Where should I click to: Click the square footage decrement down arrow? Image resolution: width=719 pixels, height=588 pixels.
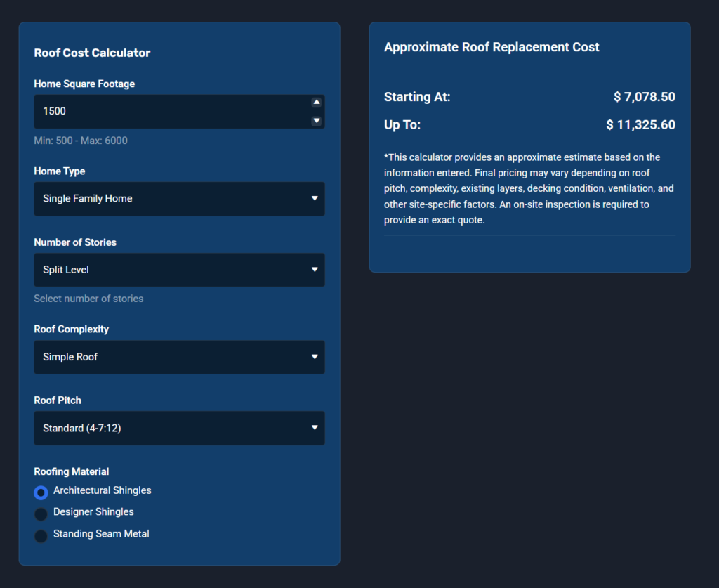(317, 121)
